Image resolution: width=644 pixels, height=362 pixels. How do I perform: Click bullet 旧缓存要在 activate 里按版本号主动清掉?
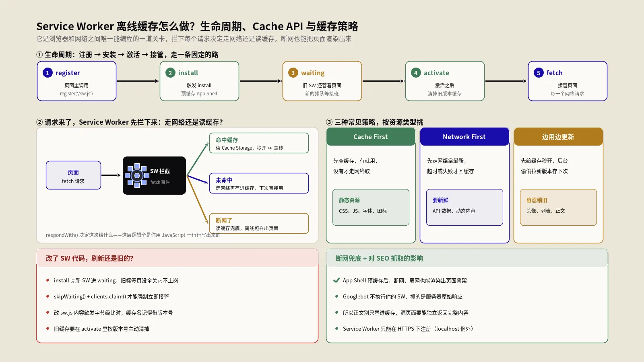101,329
